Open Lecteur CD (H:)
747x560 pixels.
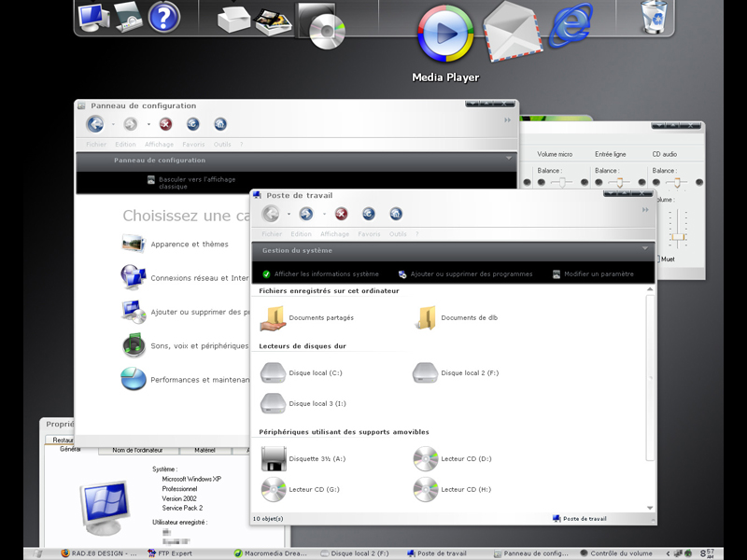click(x=453, y=489)
